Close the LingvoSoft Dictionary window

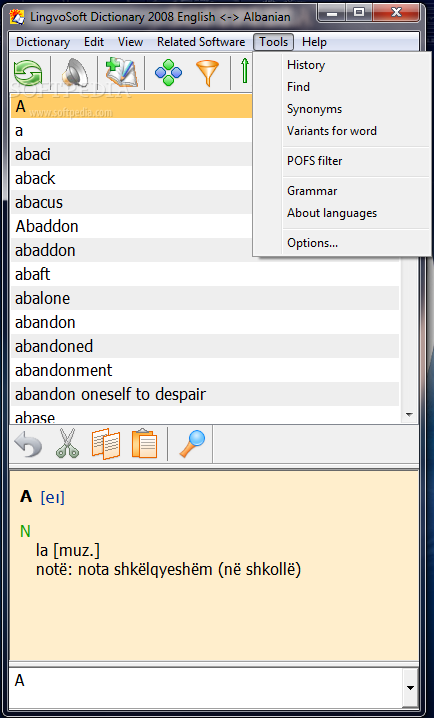tap(395, 13)
